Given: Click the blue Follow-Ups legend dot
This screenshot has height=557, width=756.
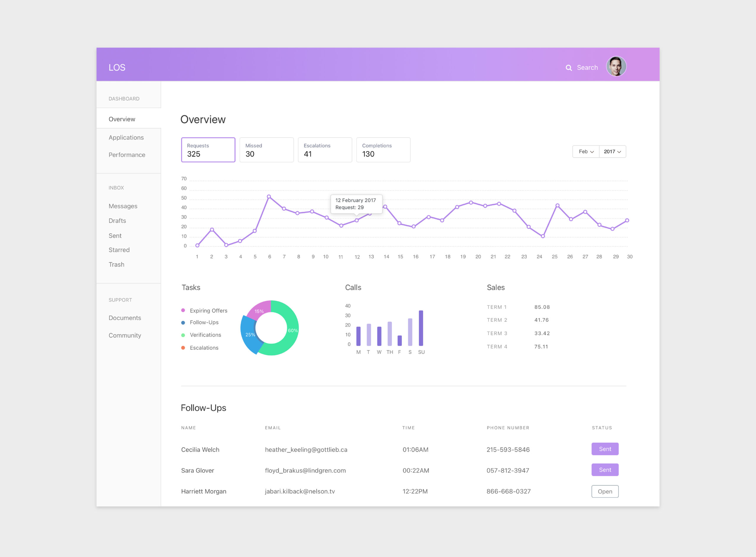Looking at the screenshot, I should click(x=183, y=323).
